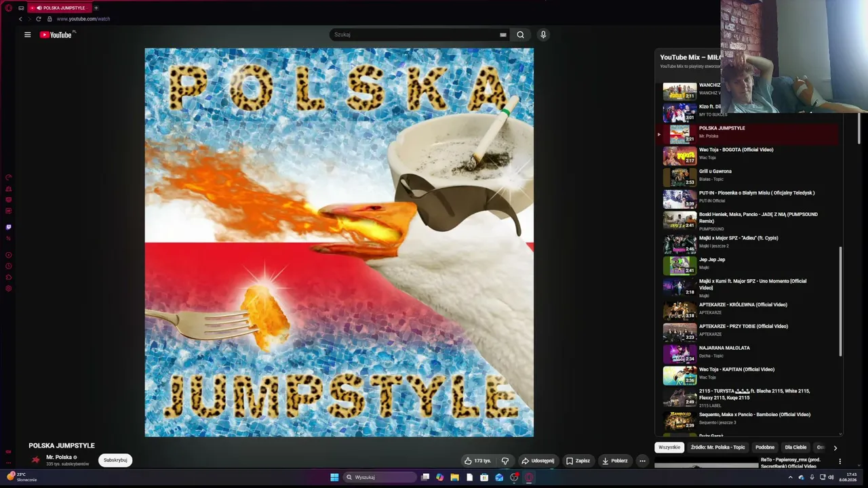Open File Explorer from the taskbar

454,477
